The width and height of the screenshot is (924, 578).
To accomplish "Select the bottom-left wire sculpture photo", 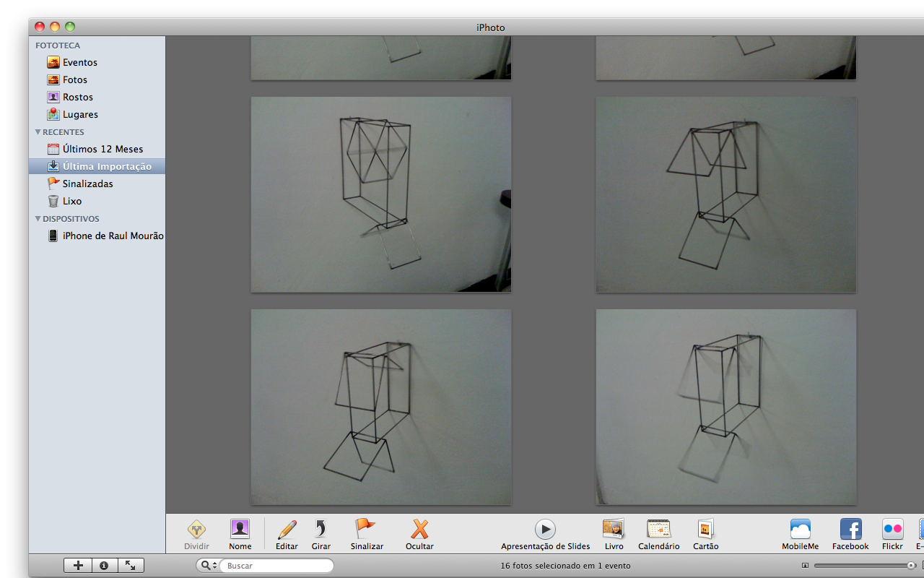I will tap(381, 407).
